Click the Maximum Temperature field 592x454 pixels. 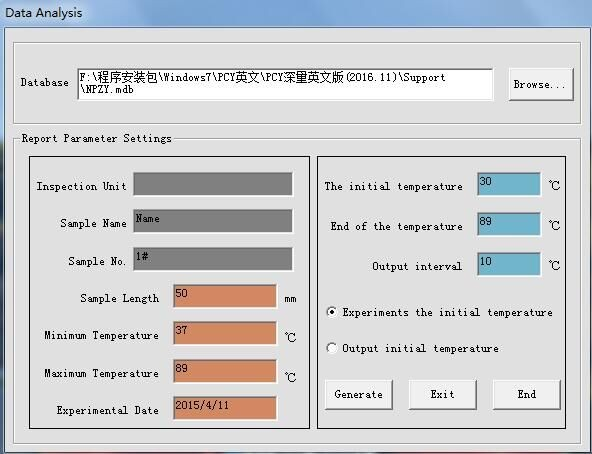225,371
